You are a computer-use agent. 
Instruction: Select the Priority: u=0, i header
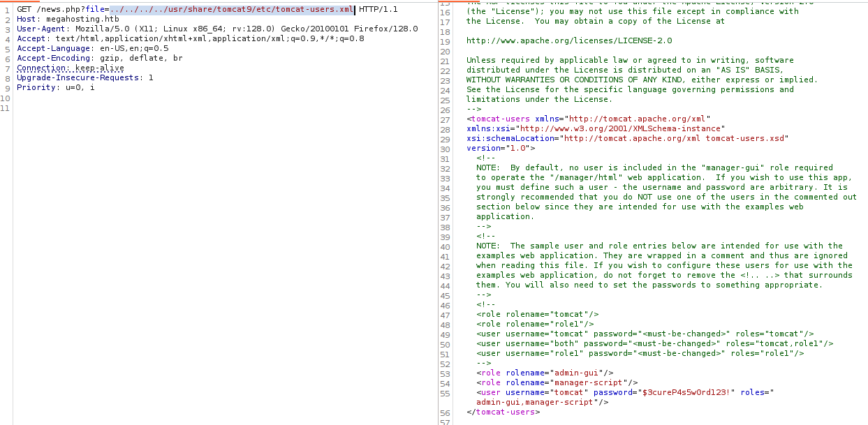tap(55, 87)
